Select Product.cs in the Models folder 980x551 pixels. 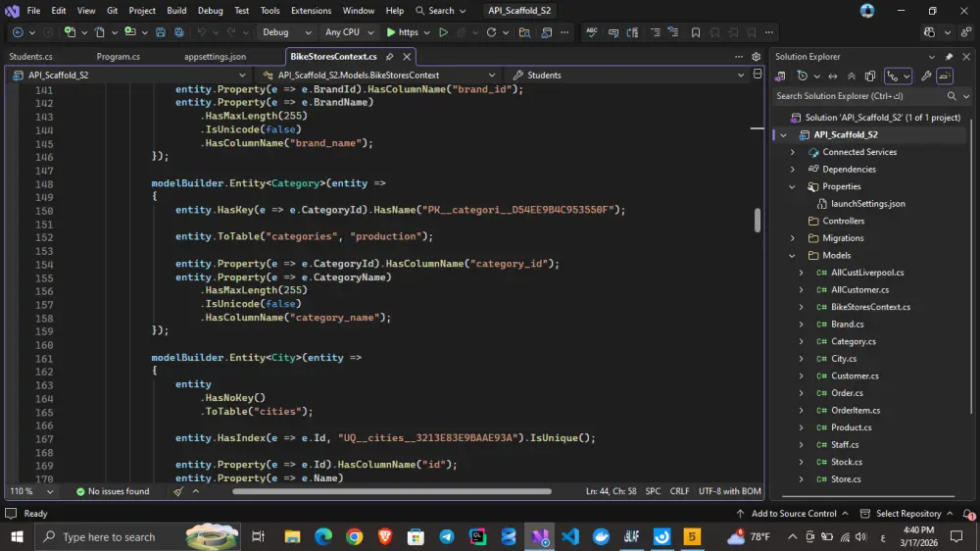click(851, 427)
